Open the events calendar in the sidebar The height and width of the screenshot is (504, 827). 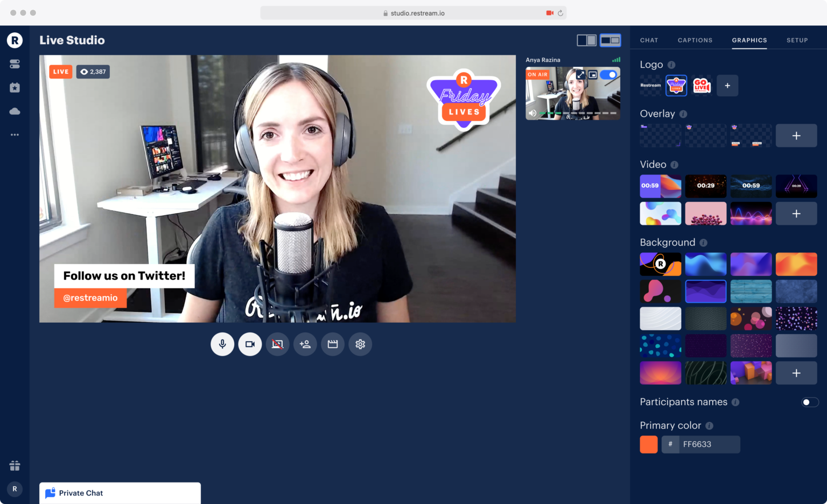pyautogui.click(x=15, y=87)
